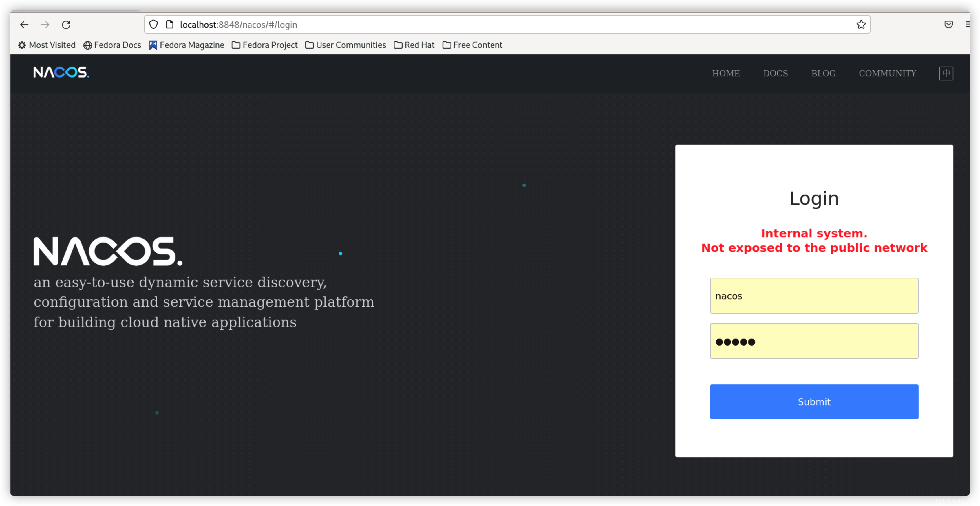Click the browser forward navigation arrow
980x506 pixels.
[x=45, y=25]
